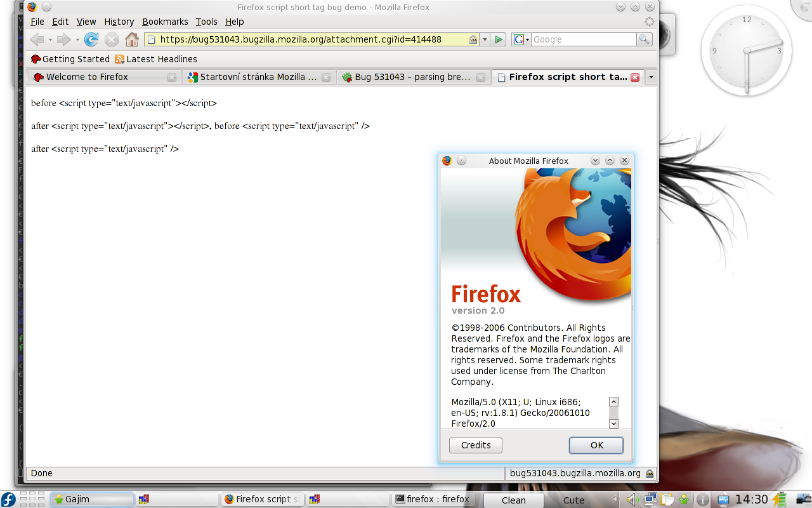
Task: Click the URL address field
Action: [x=313, y=39]
